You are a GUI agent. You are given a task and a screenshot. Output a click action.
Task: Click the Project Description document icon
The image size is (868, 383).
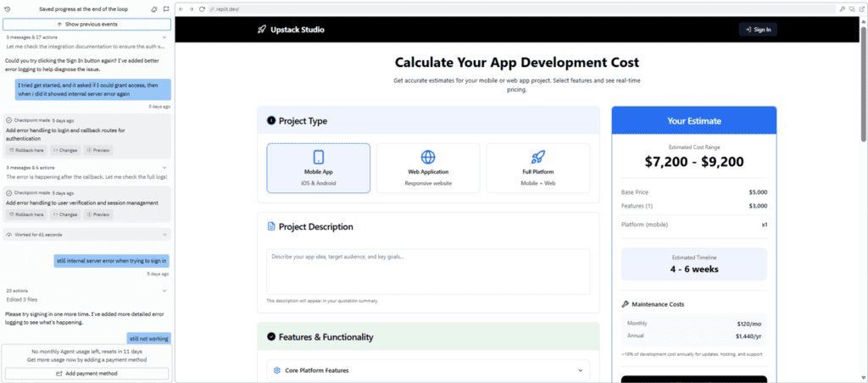(271, 226)
